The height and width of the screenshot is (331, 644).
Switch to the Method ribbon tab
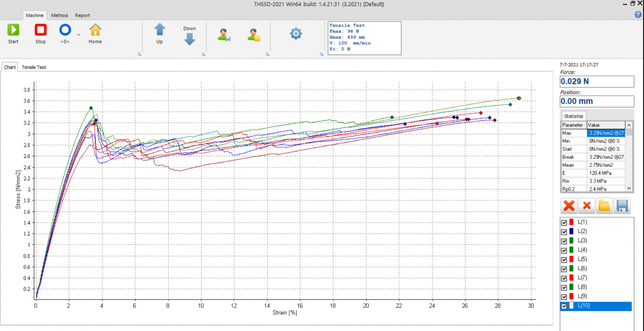(60, 16)
